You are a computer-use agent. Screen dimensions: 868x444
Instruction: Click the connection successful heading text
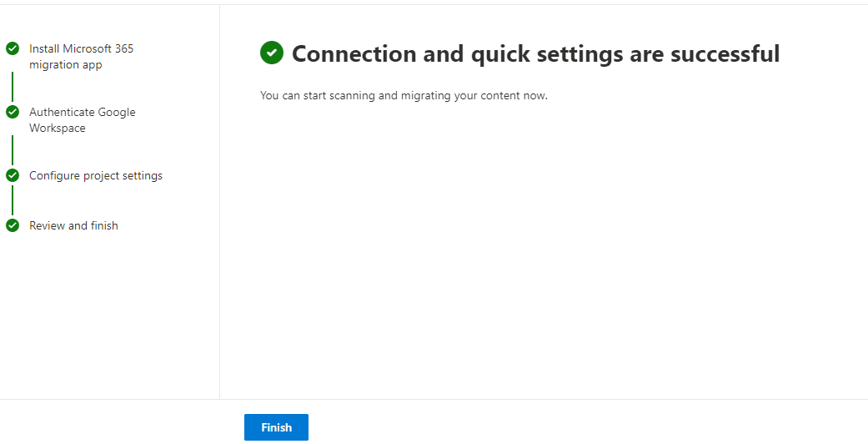click(x=535, y=53)
